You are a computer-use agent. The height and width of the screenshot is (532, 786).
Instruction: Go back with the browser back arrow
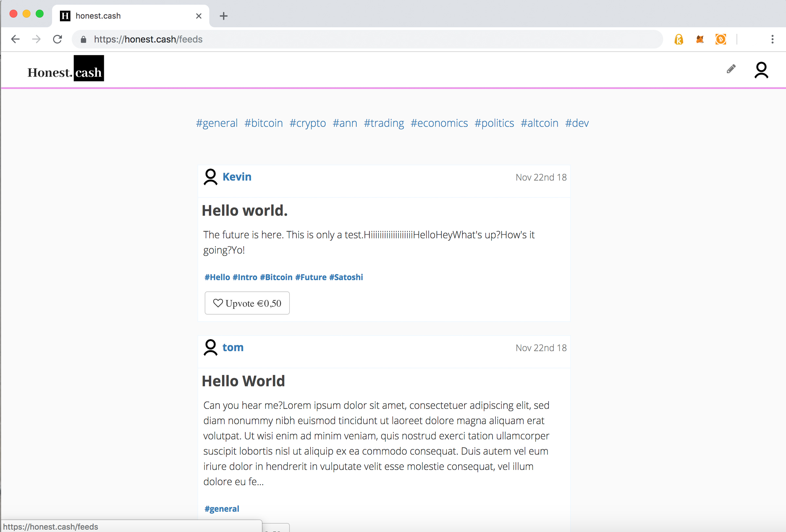click(16, 39)
